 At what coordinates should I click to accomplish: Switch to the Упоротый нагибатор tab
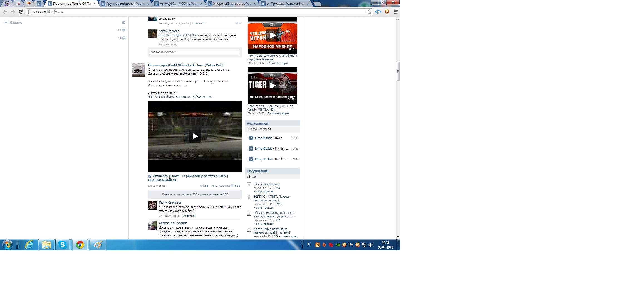pos(231,4)
